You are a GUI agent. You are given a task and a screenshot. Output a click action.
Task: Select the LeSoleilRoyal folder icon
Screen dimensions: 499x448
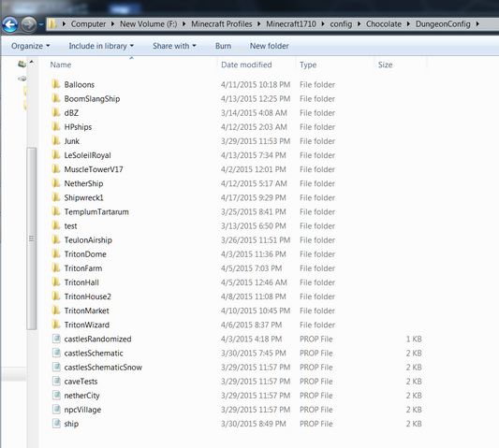(56, 155)
